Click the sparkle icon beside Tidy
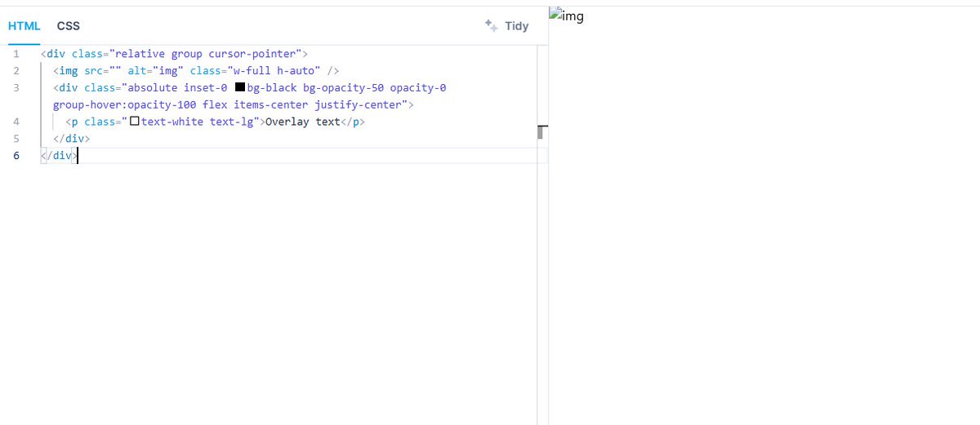 492,25
